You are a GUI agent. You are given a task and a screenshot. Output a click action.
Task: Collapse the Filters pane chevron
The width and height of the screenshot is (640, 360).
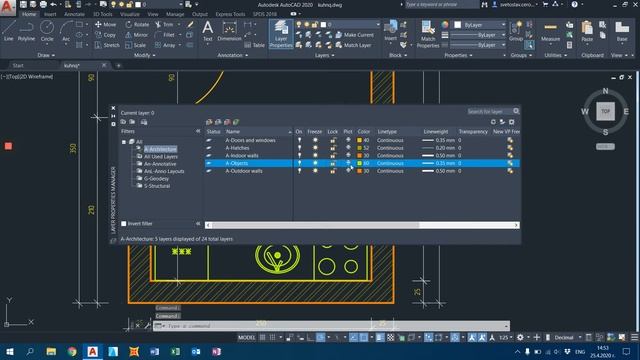point(198,131)
